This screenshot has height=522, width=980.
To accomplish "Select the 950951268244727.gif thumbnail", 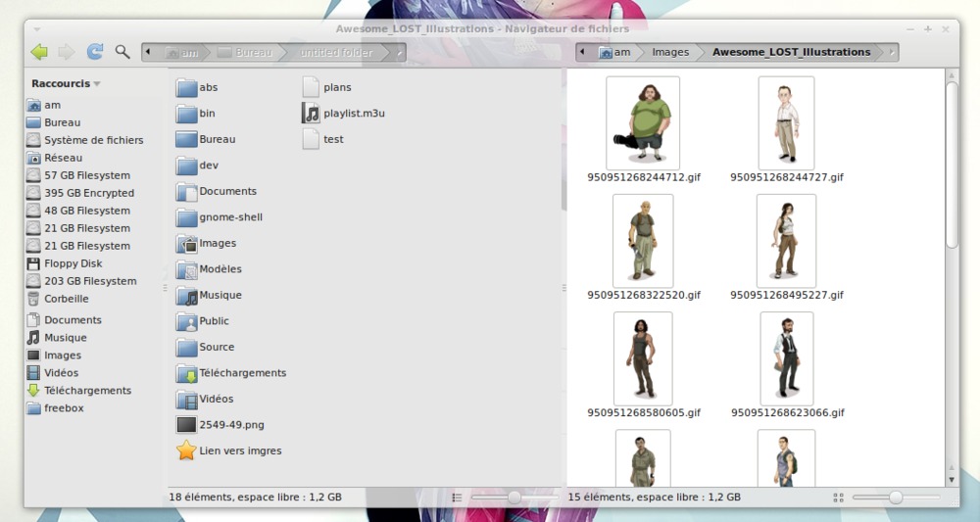I will point(786,123).
